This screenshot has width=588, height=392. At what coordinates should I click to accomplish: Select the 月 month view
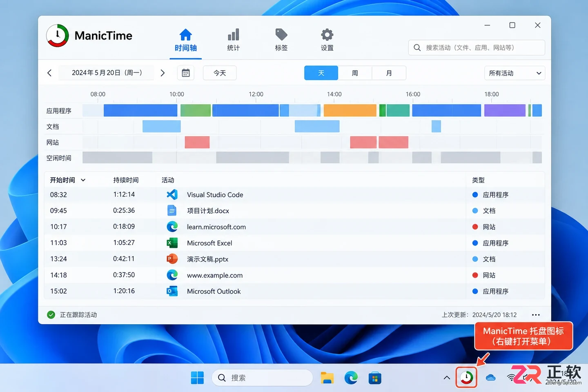click(x=389, y=73)
